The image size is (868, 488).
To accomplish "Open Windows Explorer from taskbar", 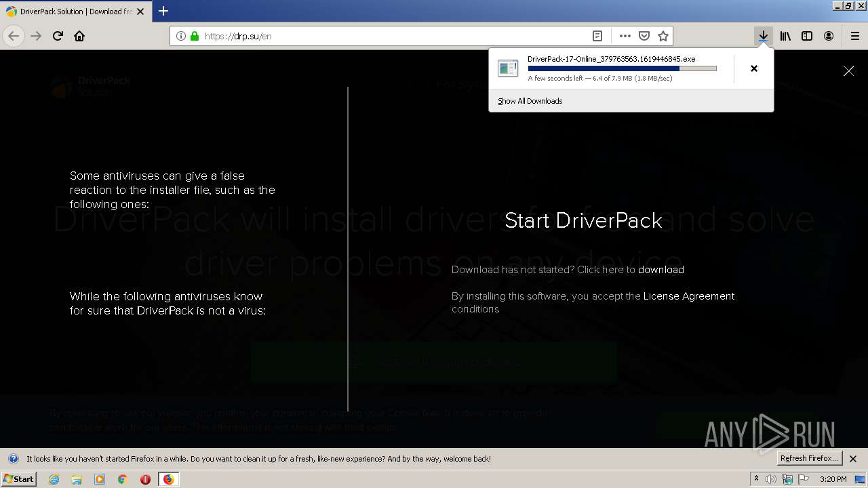I will 77,479.
